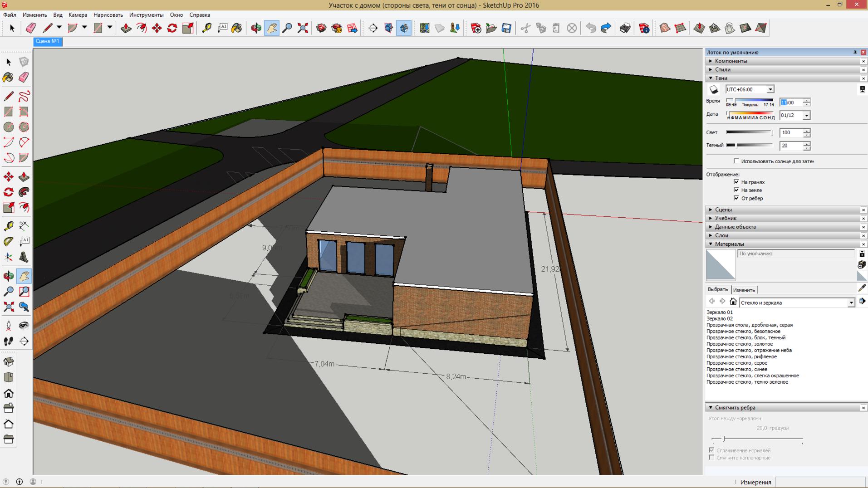Expand the 'Компоненты' panel

click(x=731, y=61)
